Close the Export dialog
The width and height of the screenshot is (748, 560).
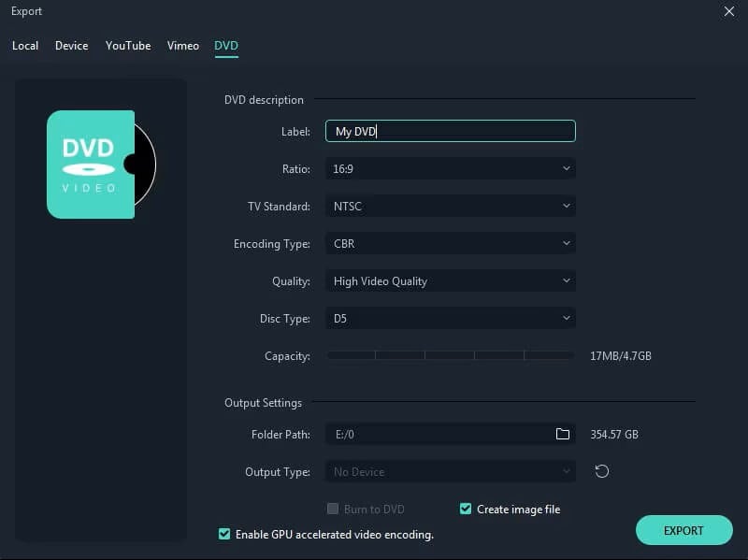pos(727,11)
